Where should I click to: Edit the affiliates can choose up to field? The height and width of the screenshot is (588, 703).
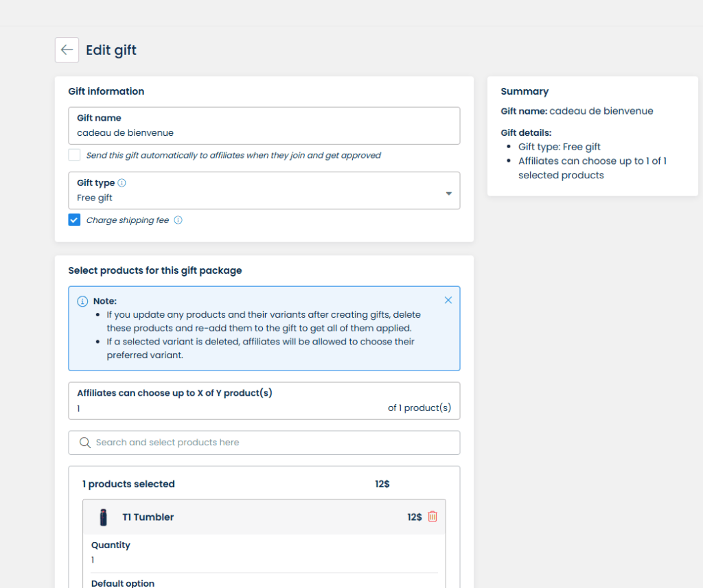227,408
